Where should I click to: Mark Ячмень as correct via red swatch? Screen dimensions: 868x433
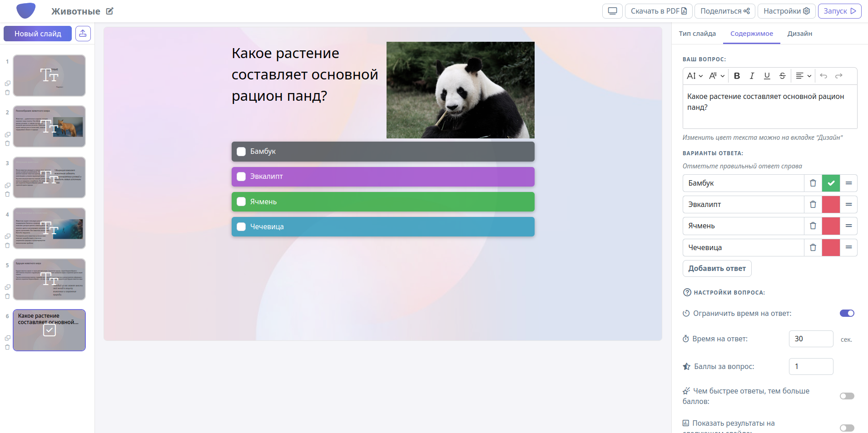(831, 226)
